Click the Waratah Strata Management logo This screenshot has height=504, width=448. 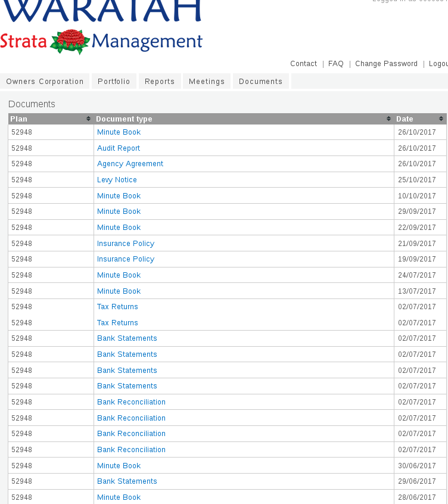[101, 27]
